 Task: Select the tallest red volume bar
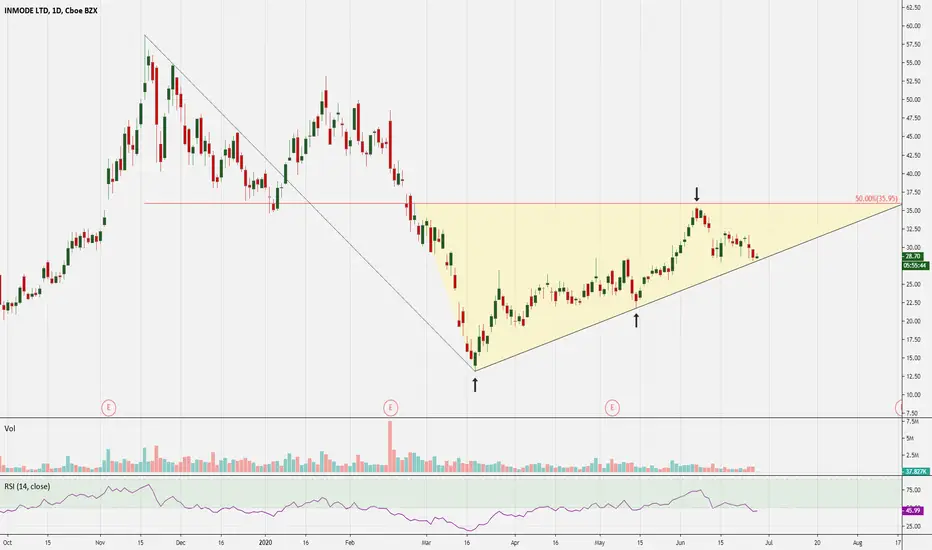[x=390, y=447]
